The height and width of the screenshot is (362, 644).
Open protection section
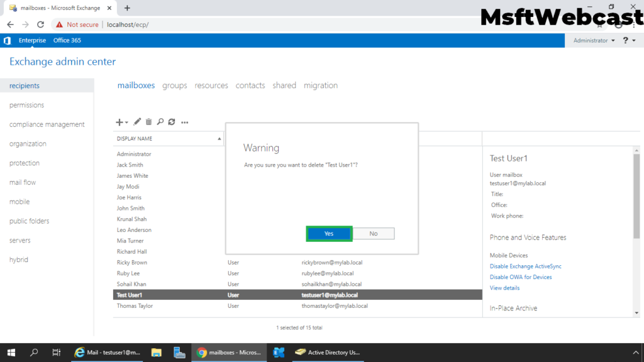click(x=25, y=163)
